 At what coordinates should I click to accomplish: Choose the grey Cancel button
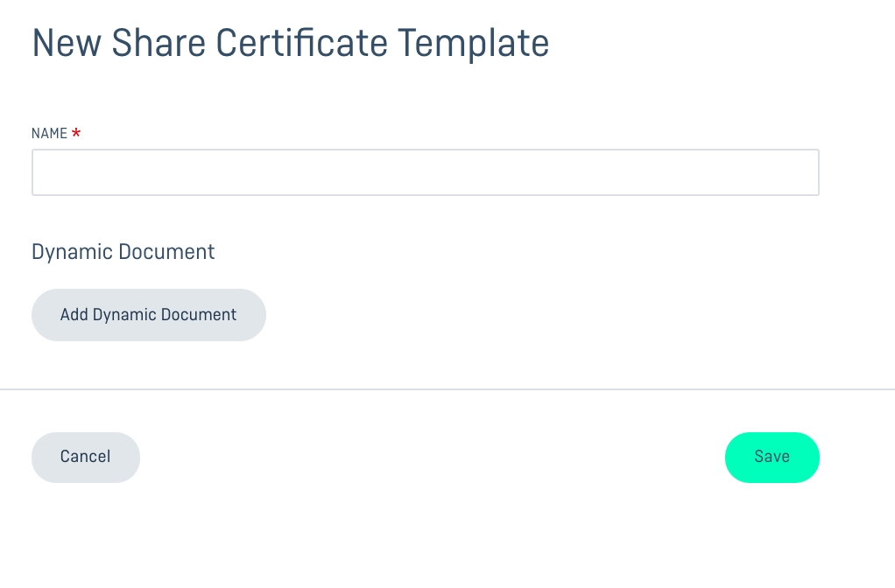86,458
